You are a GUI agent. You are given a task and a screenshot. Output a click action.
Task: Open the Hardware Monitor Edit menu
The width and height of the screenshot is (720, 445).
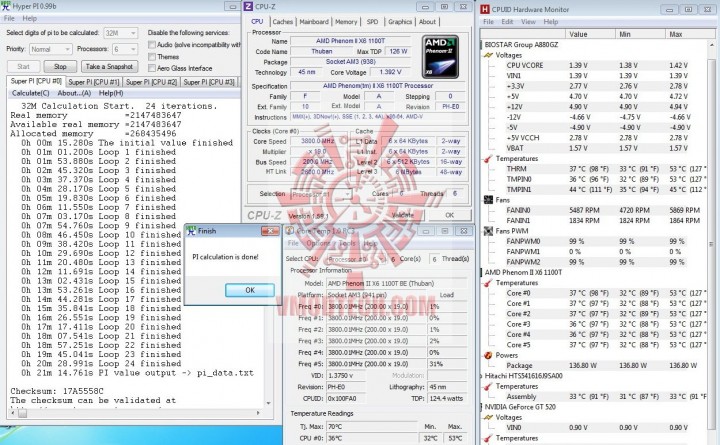(507, 22)
